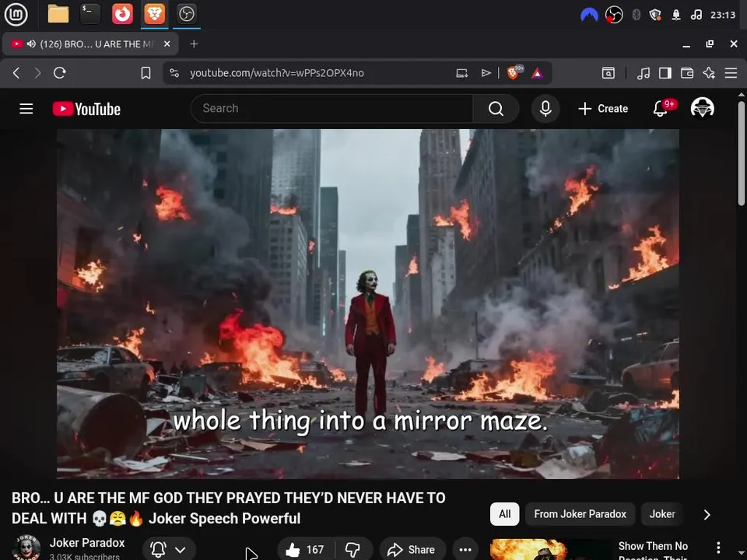Switch to OBS Studio in the panel

[186, 14]
